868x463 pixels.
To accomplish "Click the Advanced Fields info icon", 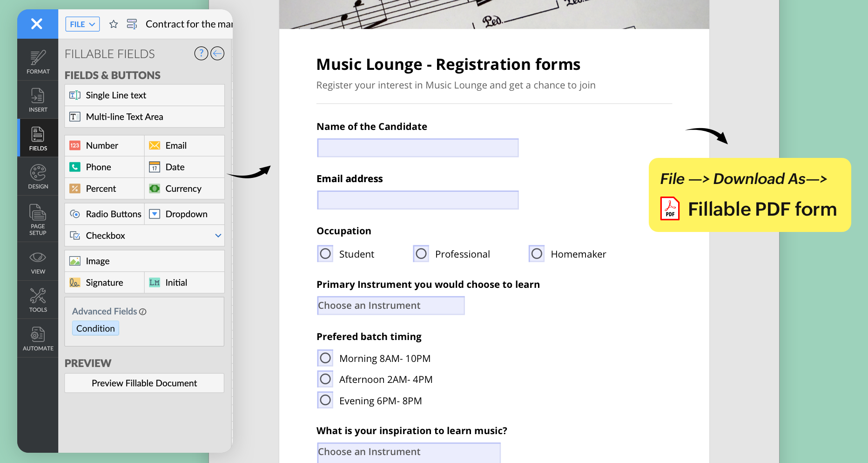I will [x=143, y=312].
